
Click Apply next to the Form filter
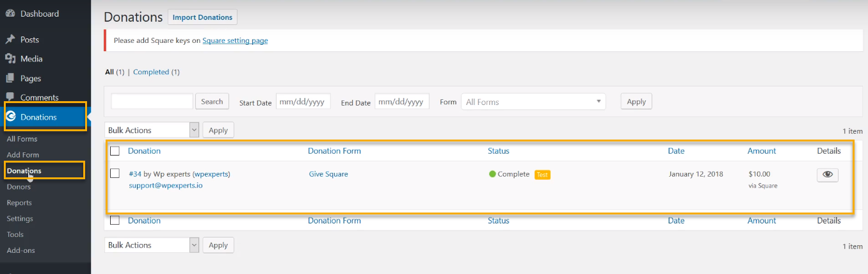tap(636, 101)
